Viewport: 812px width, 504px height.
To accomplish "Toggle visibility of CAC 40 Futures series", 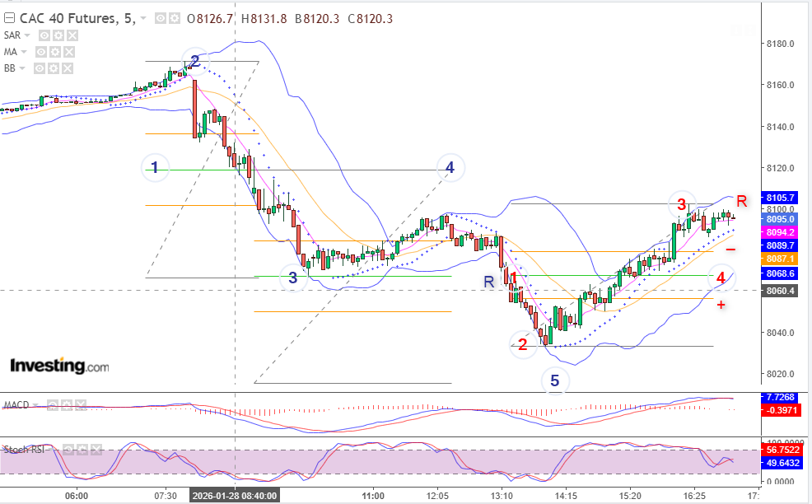I will coord(161,19).
